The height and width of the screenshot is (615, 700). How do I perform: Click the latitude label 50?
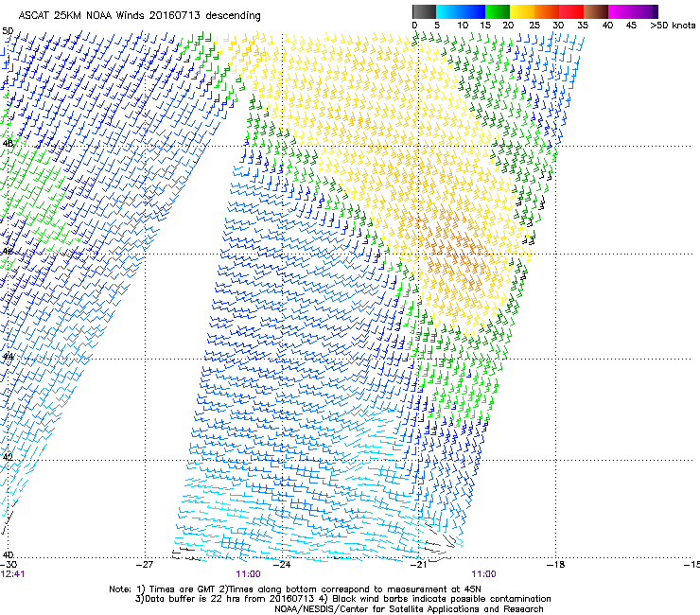8,31
